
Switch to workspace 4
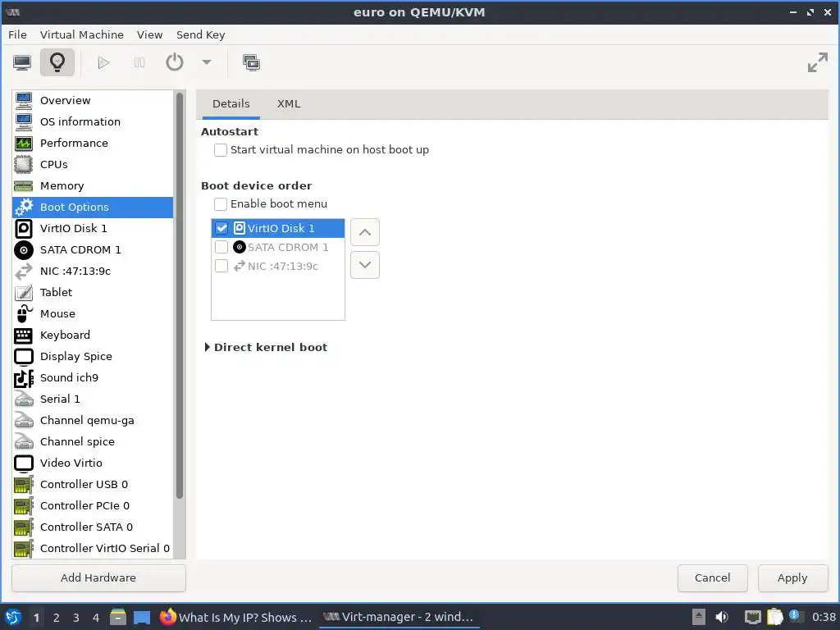point(96,618)
